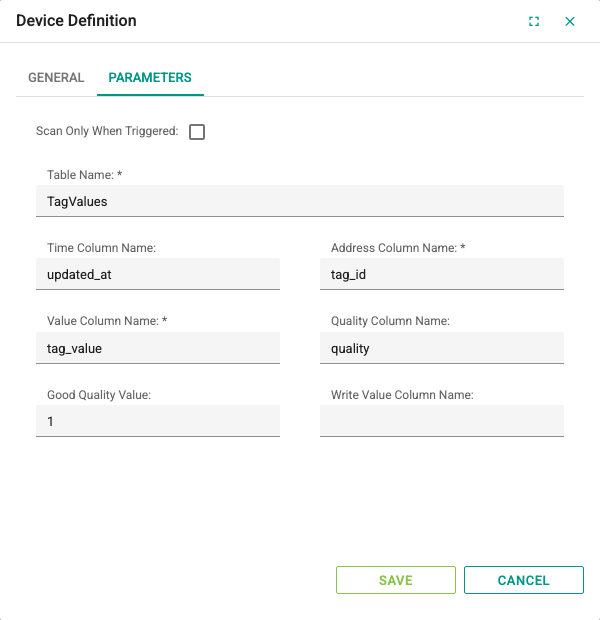The height and width of the screenshot is (620, 600).
Task: Click the Quality Column Name input
Action: [x=442, y=348]
